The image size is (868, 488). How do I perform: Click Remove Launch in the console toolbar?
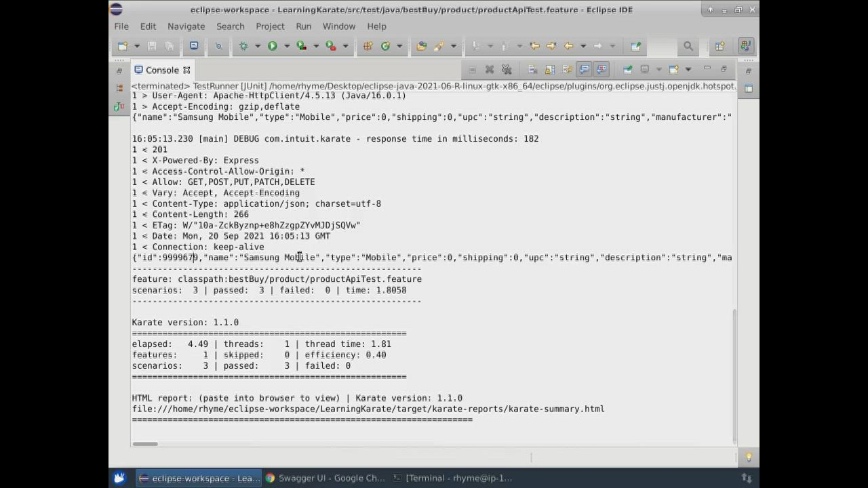[x=490, y=69]
